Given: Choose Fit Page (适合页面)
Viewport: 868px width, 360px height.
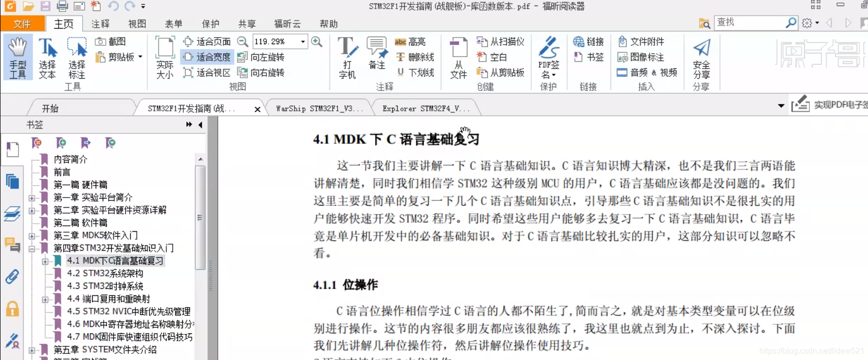Looking at the screenshot, I should (207, 42).
